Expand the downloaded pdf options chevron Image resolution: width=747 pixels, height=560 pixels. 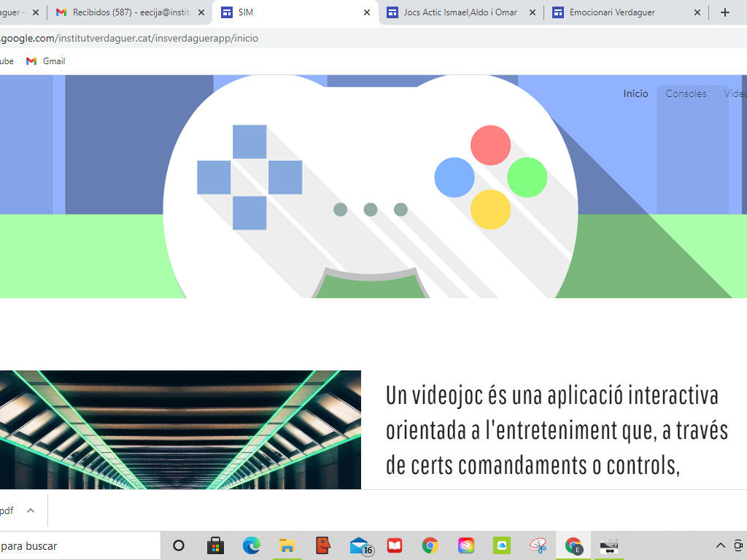pyautogui.click(x=31, y=510)
